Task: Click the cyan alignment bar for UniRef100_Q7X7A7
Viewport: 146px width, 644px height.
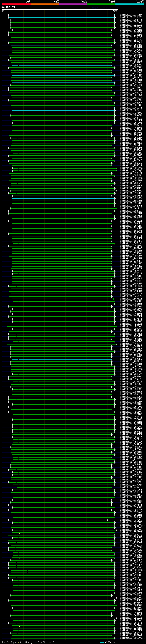Action: pos(62,15)
